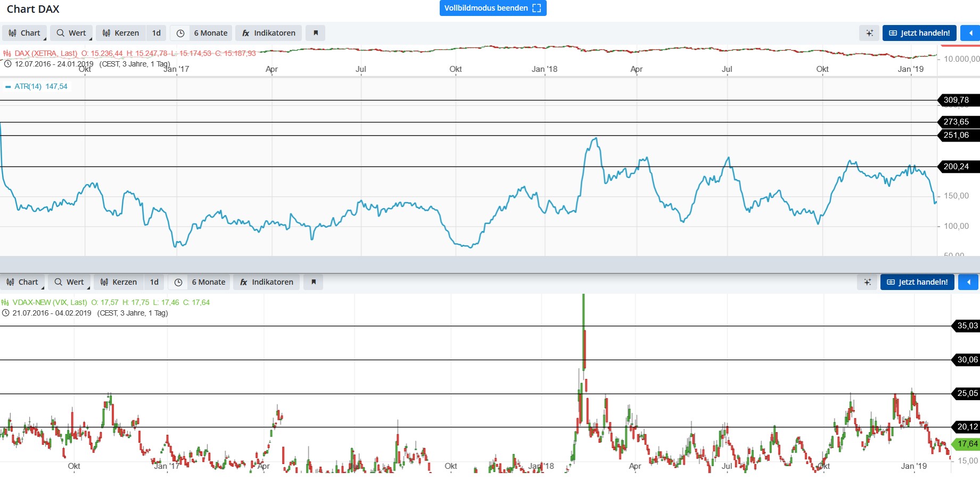The width and height of the screenshot is (980, 480).
Task: Open upper Wert search dropdown
Action: tap(72, 33)
